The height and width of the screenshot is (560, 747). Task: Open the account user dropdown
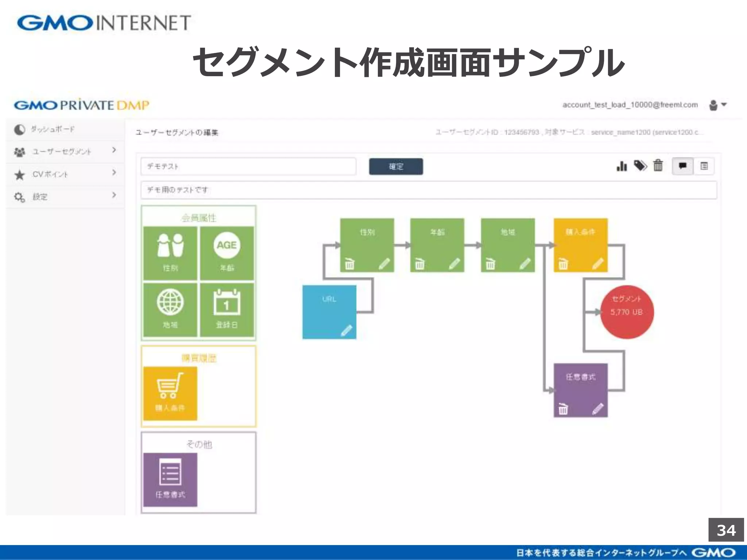pos(717,105)
